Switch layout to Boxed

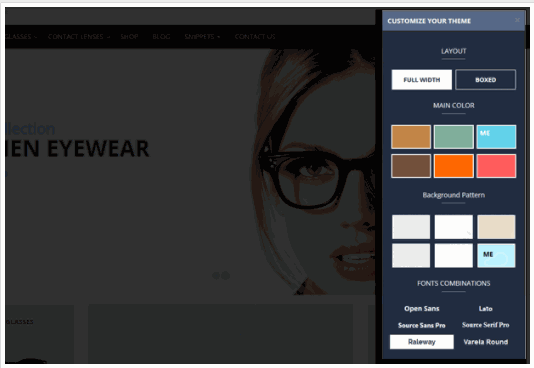point(485,80)
